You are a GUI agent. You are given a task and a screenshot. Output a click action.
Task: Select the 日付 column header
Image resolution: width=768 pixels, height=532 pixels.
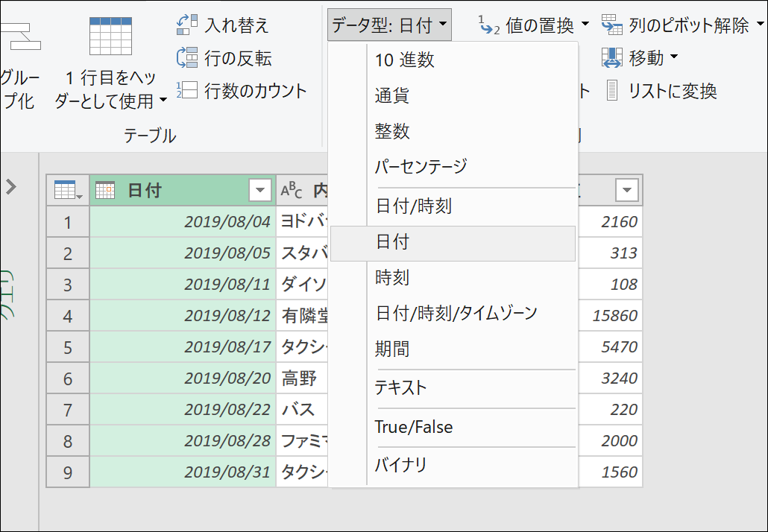click(x=183, y=190)
